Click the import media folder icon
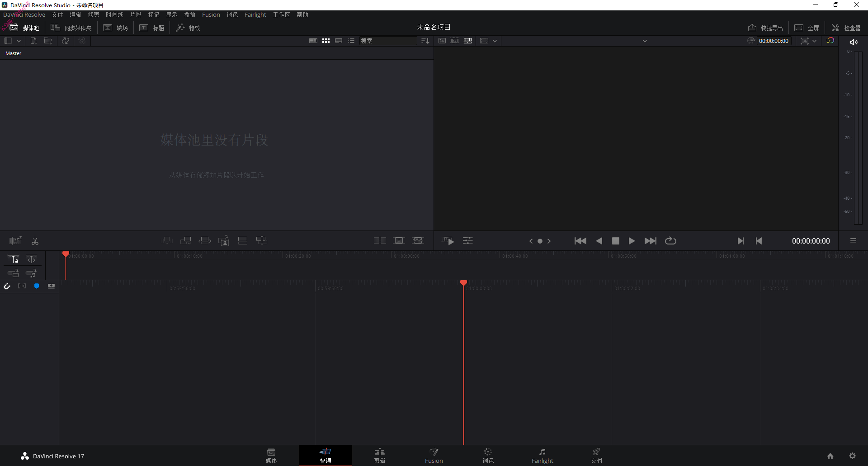The width and height of the screenshot is (868, 466). pyautogui.click(x=48, y=41)
